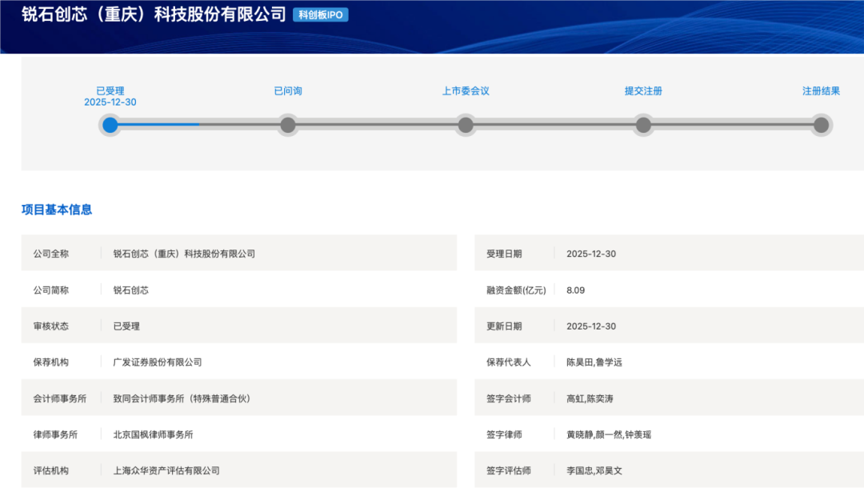Click 签字律师 value 黄晓静,颜一然,钟羡瑶
The image size is (864, 504).
coord(609,434)
